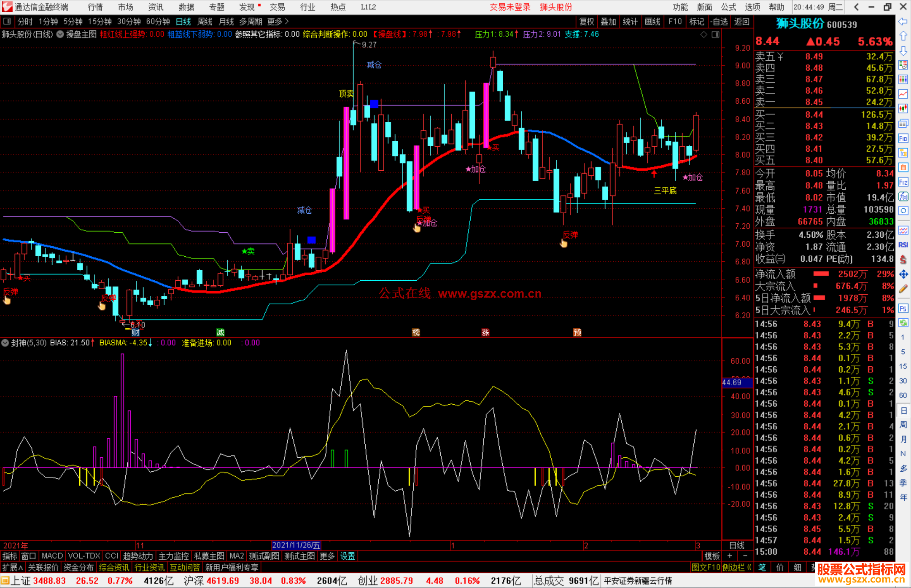This screenshot has width=911, height=588.
Task: Click the 画线 drawing button
Action: point(652,21)
